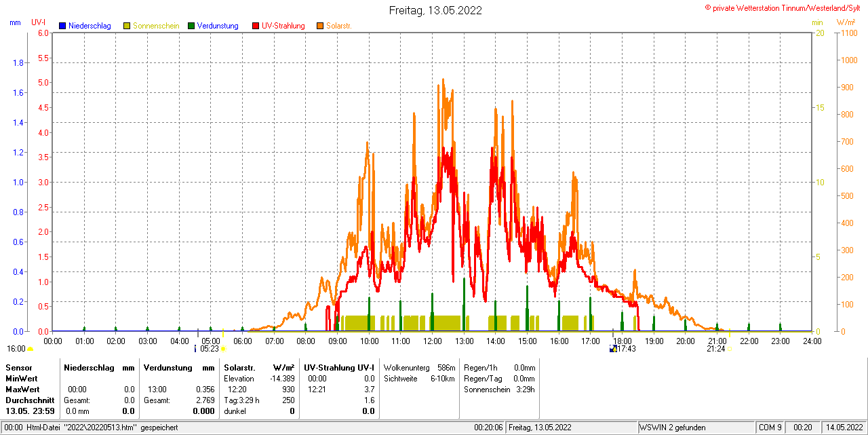Click status bar date Freitag, 13.05.2022
The height and width of the screenshot is (435, 868).
coord(540,428)
